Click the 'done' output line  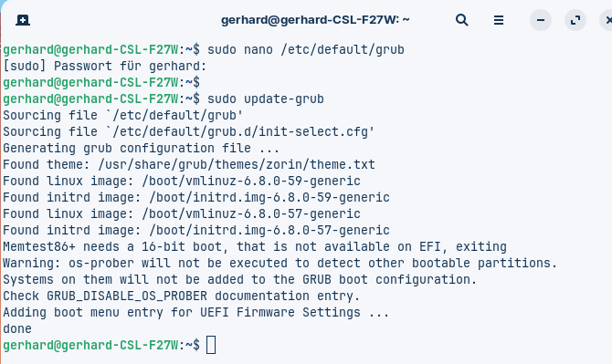17,328
